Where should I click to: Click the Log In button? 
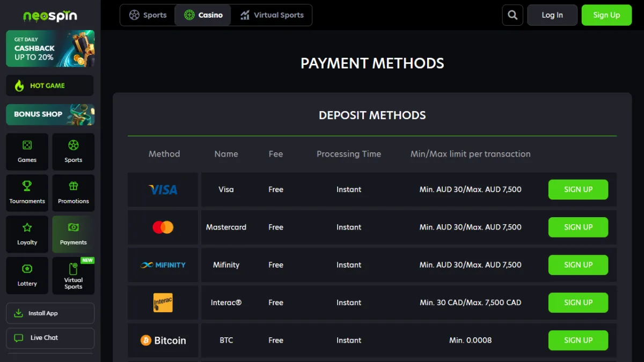point(552,15)
